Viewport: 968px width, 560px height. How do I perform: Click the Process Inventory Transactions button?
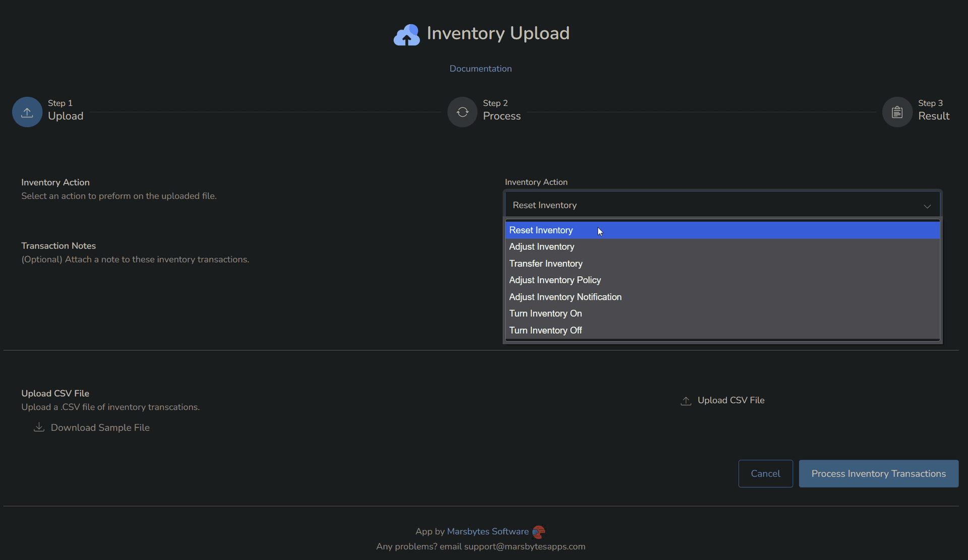[878, 473]
